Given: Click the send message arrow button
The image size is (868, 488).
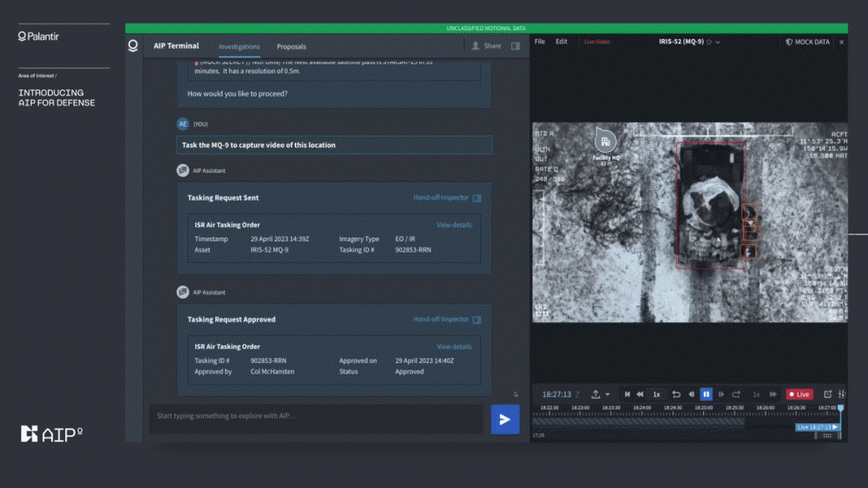Looking at the screenshot, I should coord(504,419).
